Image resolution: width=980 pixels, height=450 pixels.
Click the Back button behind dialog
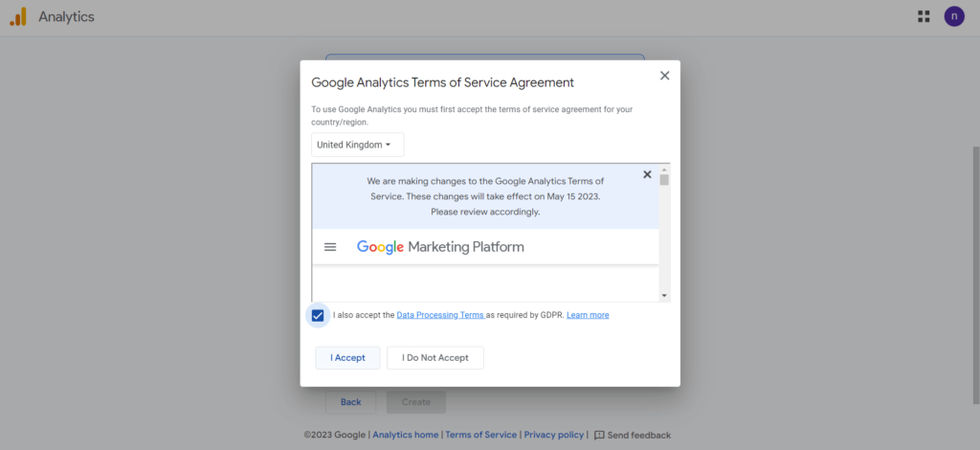click(350, 402)
